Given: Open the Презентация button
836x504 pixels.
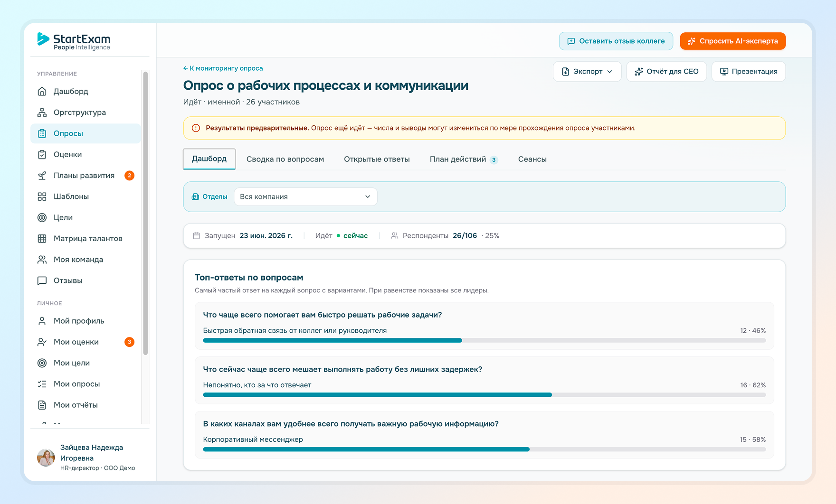Looking at the screenshot, I should click(x=749, y=71).
